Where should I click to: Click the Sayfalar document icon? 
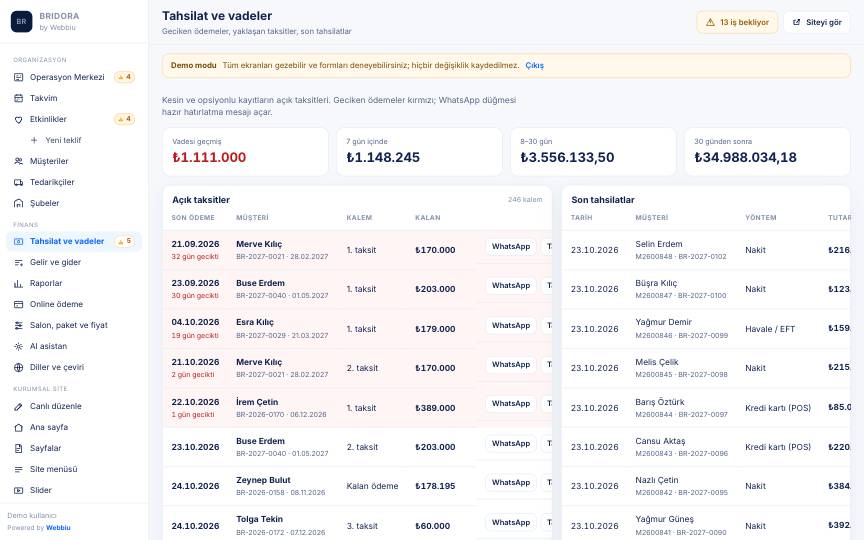point(18,448)
